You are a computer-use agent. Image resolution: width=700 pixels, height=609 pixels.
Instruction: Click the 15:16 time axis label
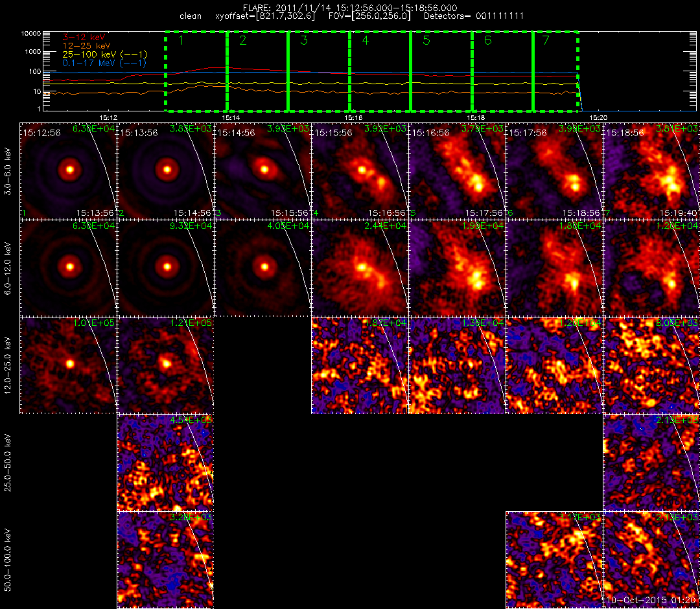[x=353, y=117]
